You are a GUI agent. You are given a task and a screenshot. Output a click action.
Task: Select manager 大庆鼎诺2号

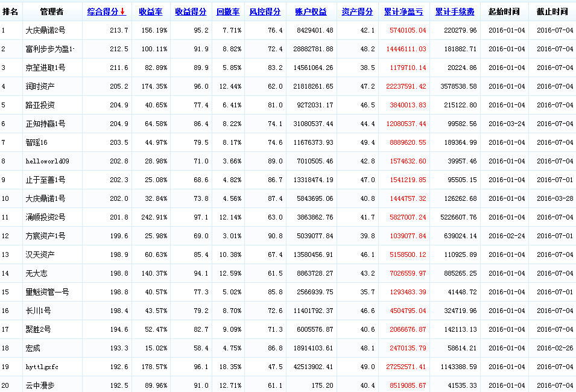coord(45,30)
